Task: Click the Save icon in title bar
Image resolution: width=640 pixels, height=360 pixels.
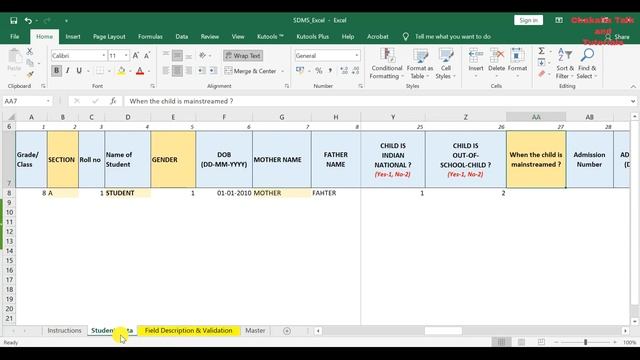Action: 13,20
